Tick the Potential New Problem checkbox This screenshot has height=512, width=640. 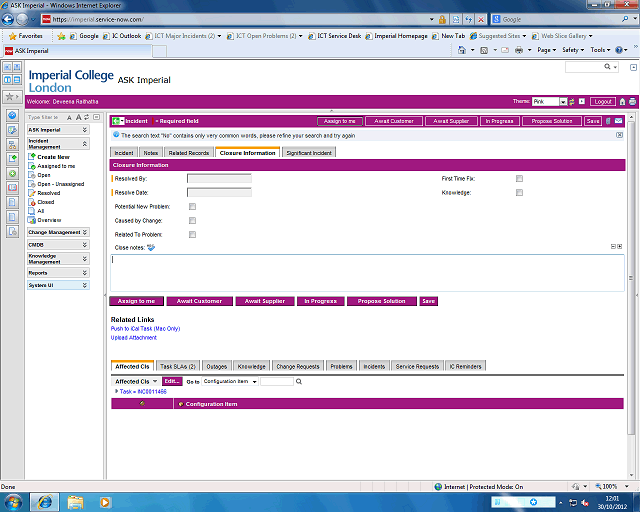tap(192, 206)
